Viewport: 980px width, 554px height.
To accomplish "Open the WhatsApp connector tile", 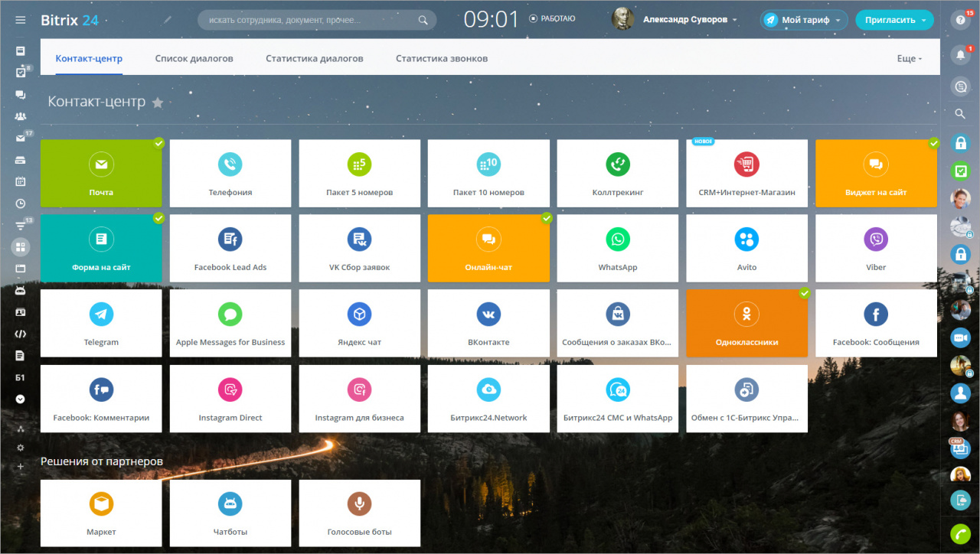I will pyautogui.click(x=617, y=248).
